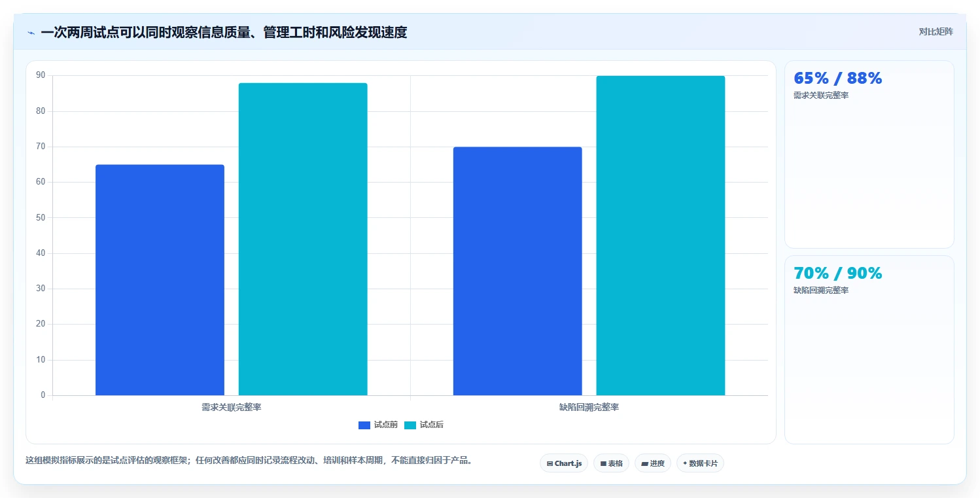
Task: Click the 70% / 90% metric value
Action: click(x=838, y=274)
